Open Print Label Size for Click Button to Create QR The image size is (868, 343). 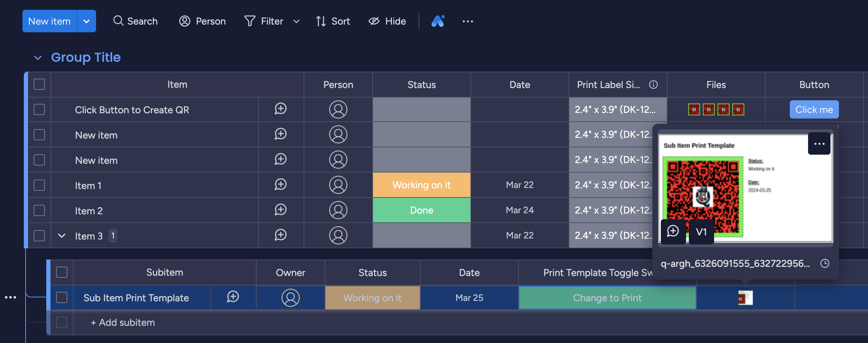coord(618,109)
